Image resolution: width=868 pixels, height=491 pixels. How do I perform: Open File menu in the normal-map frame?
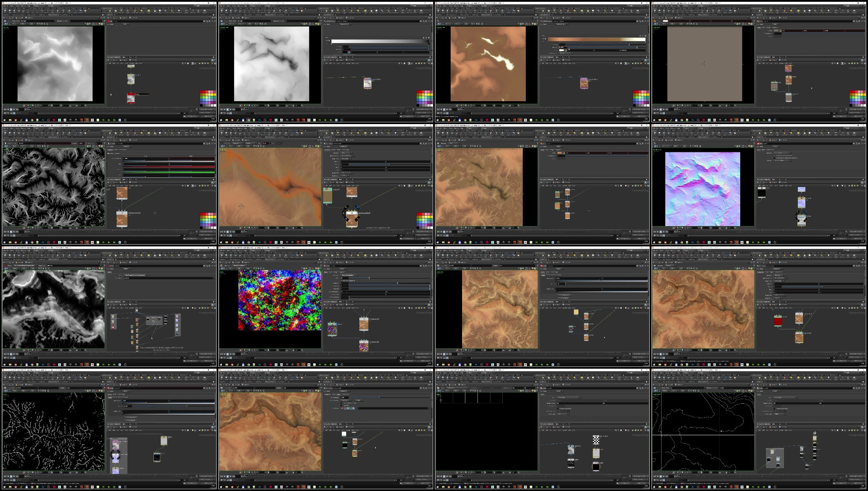click(x=655, y=128)
